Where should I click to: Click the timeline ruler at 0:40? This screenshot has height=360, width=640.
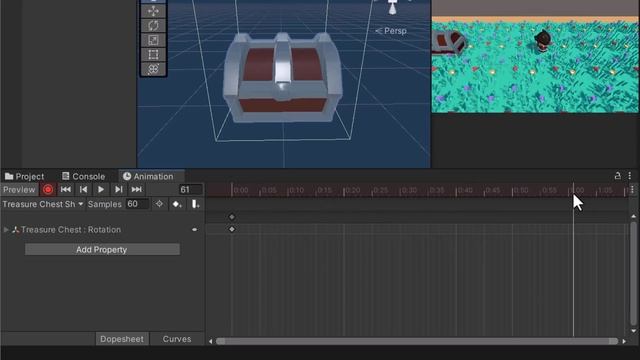[457, 190]
